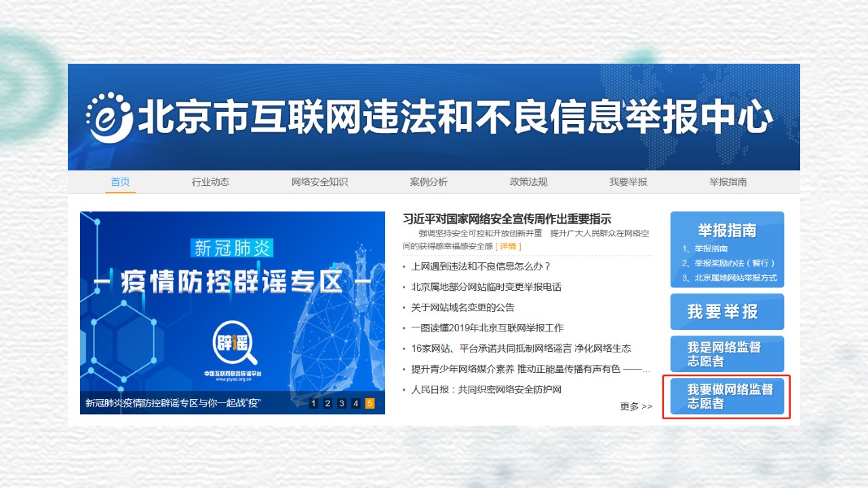
Task: Open the 行业动态 tab
Action: 211,182
